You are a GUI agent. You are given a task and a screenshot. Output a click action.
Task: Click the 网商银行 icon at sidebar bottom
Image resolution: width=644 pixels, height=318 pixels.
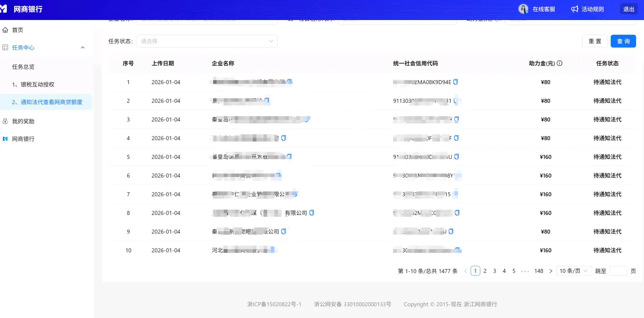[5, 139]
